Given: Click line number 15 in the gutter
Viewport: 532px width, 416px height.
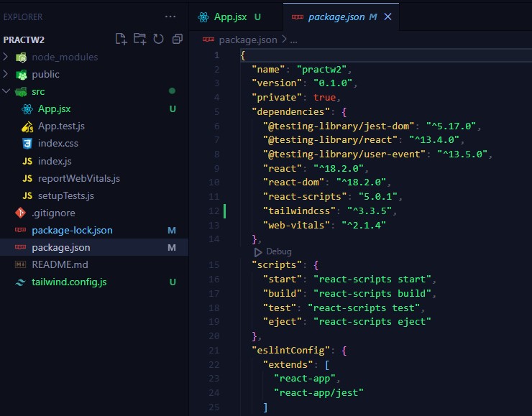Looking at the screenshot, I should 214,265.
